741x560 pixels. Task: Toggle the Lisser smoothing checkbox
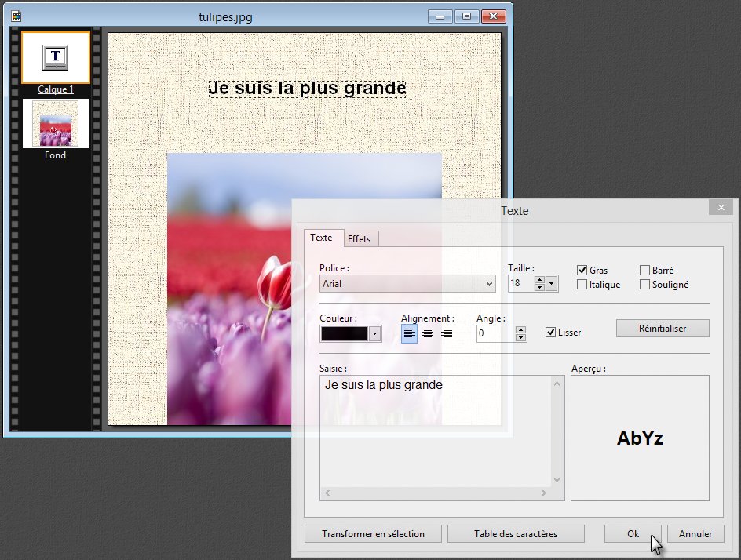click(551, 333)
